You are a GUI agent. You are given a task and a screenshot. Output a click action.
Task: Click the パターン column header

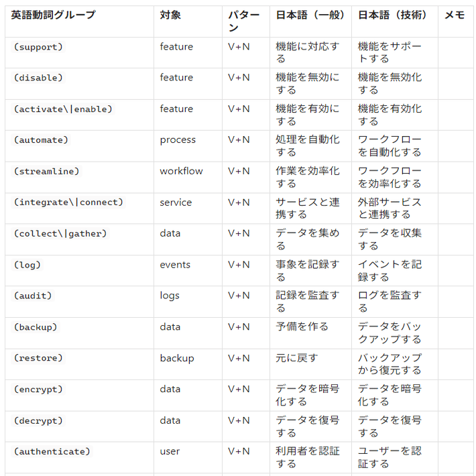pyautogui.click(x=243, y=21)
